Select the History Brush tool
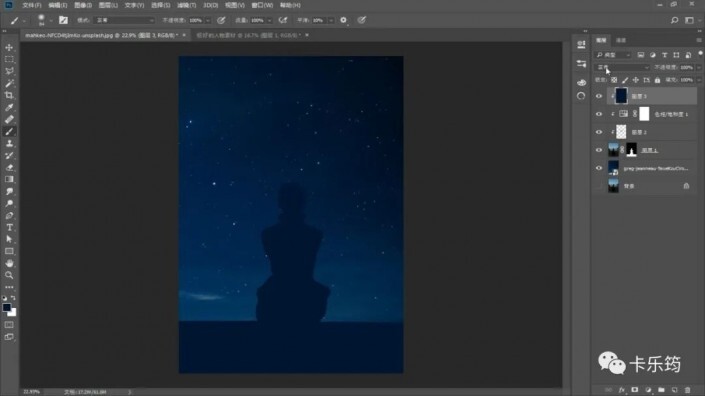The height and width of the screenshot is (396, 705). point(9,156)
